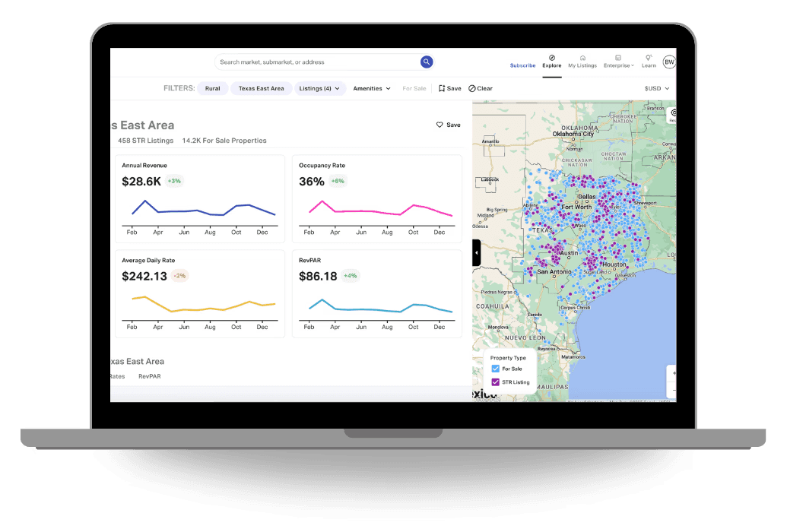Open My Listings from the top navigation
This screenshot has width=787, height=532.
[x=582, y=60]
